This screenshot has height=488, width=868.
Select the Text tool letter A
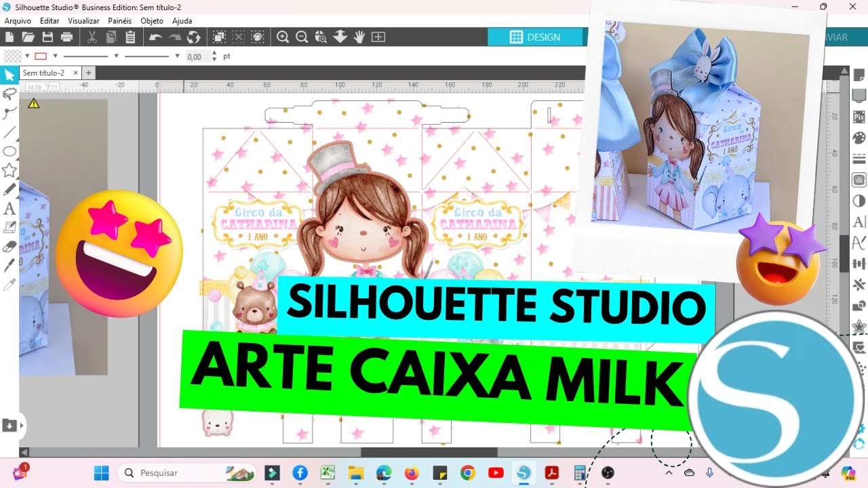(9, 209)
